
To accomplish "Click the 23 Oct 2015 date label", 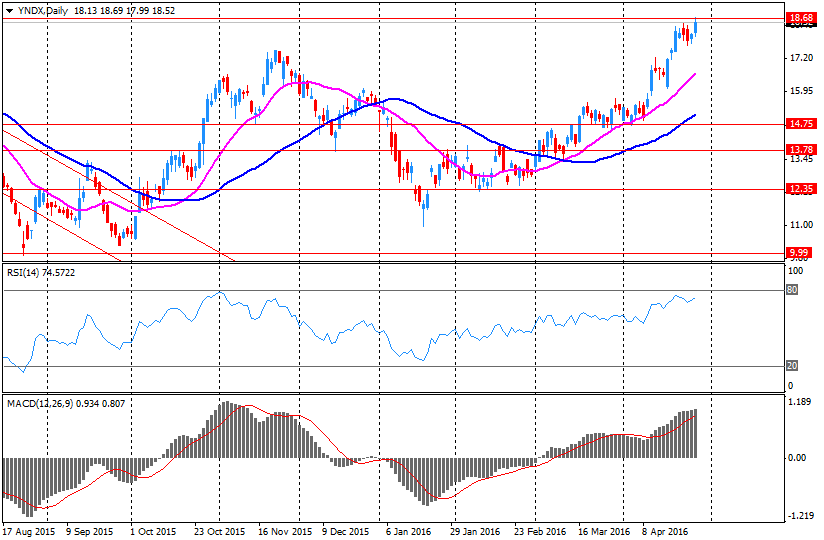I will coord(219,531).
